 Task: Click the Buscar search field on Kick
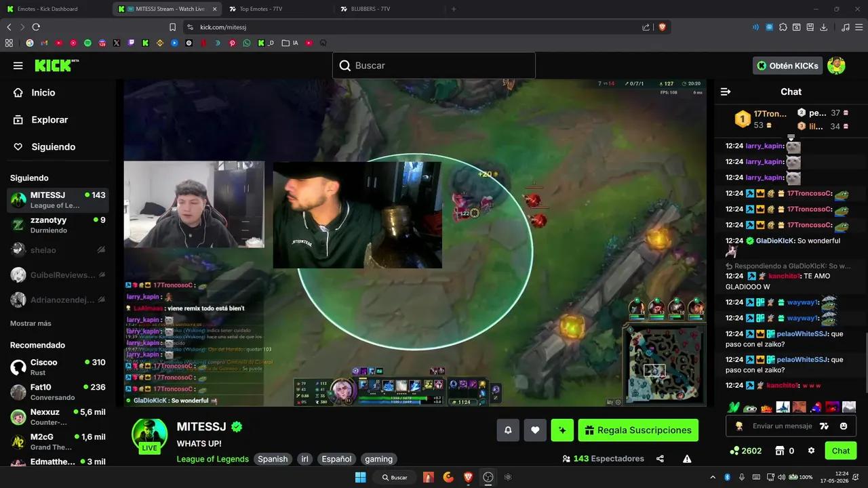[x=434, y=66]
